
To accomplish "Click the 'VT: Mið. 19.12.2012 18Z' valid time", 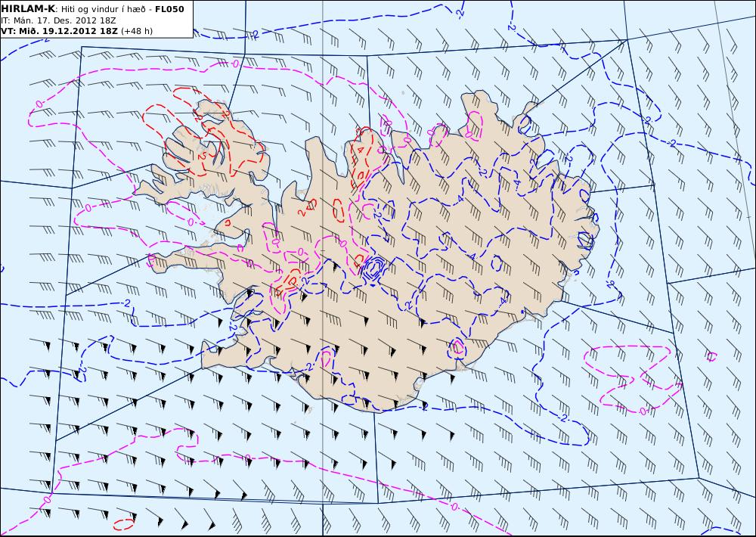I will coord(59,31).
